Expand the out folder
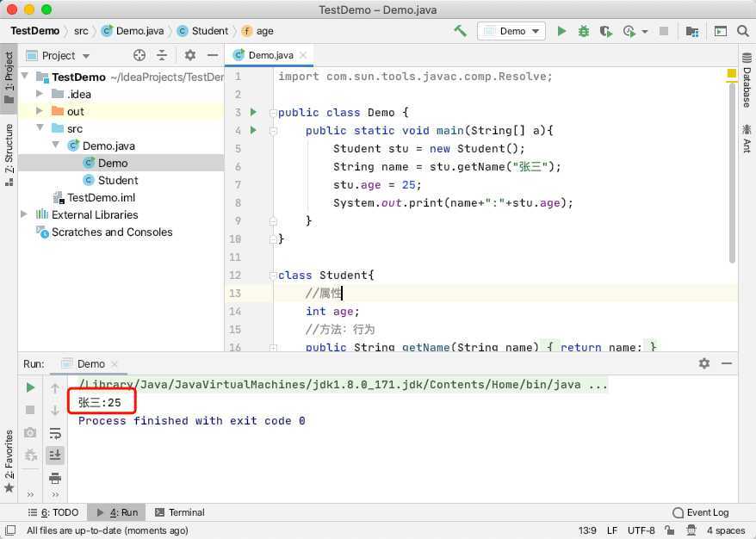The width and height of the screenshot is (756, 539). click(x=40, y=111)
